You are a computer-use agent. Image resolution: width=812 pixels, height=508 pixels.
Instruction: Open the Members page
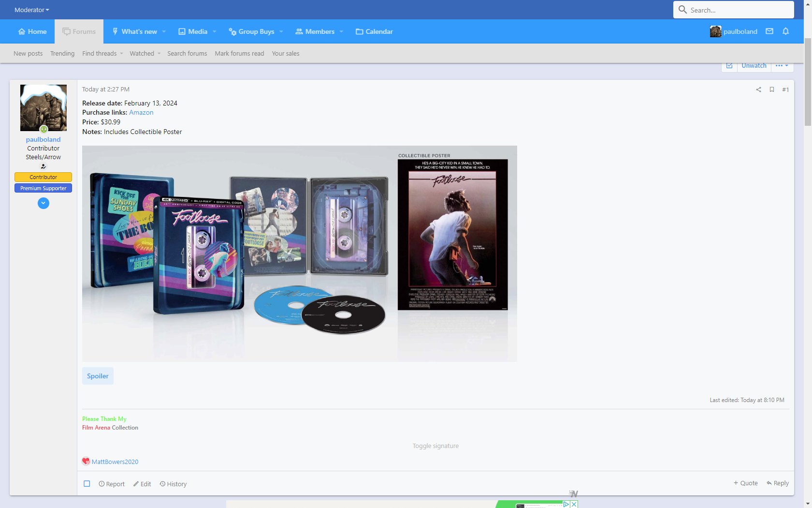point(315,31)
